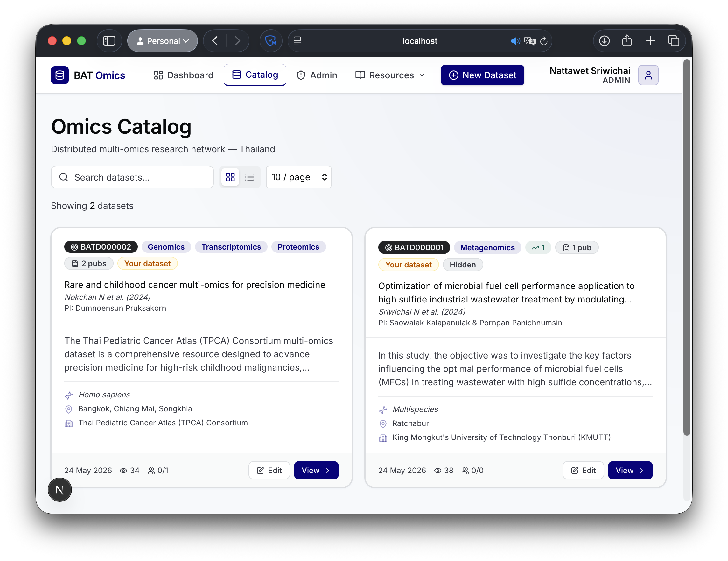The width and height of the screenshot is (728, 561).
Task: Edit the BATD000002 dataset
Action: [x=269, y=470]
